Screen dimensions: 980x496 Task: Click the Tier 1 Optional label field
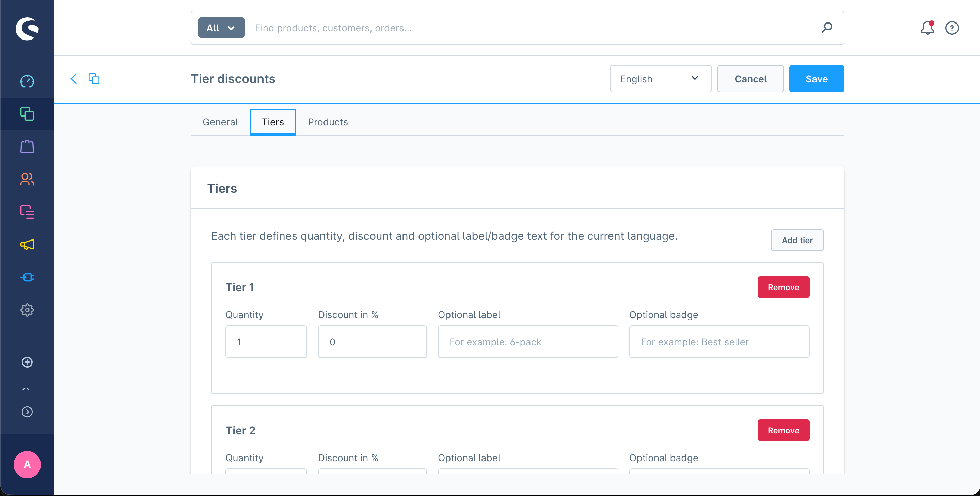tap(528, 342)
